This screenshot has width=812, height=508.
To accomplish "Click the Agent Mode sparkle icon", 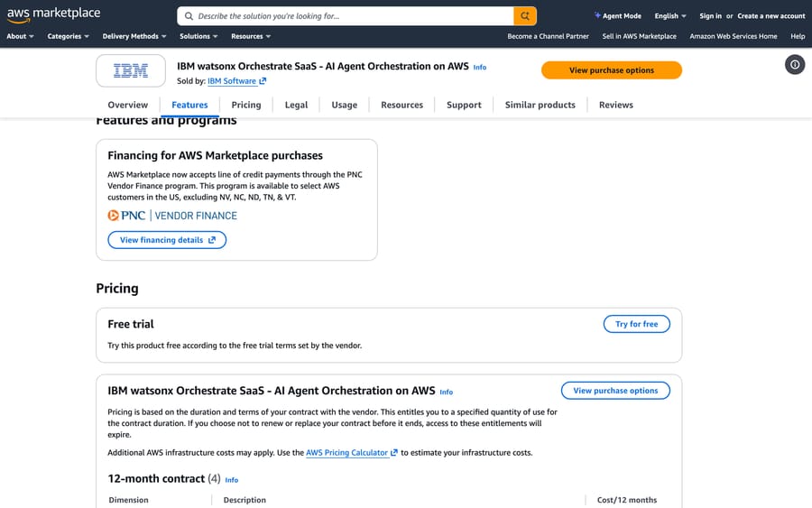I will (x=597, y=15).
